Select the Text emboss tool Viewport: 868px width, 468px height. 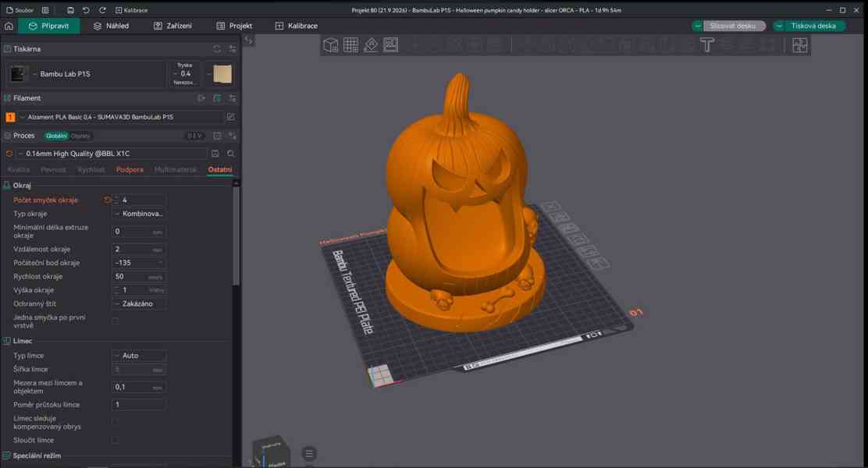(707, 44)
